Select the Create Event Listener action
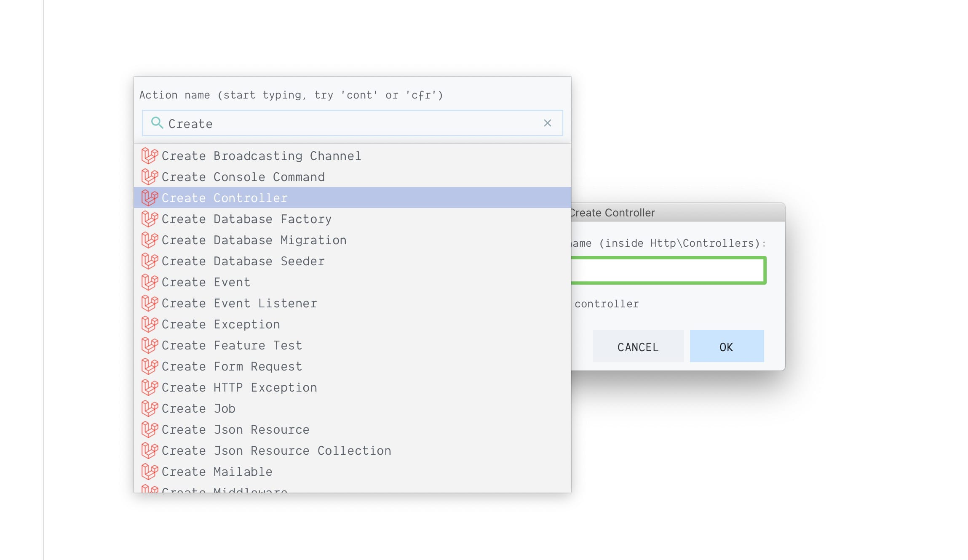 [239, 303]
